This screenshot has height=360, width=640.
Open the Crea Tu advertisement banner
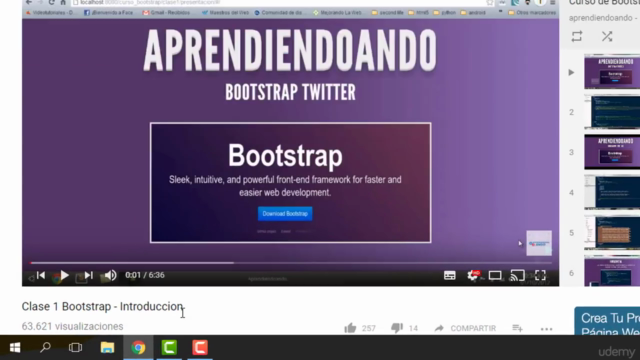607,321
